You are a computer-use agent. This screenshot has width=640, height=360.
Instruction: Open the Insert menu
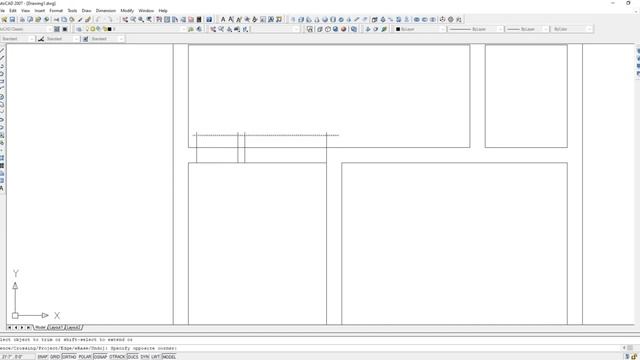[40, 11]
